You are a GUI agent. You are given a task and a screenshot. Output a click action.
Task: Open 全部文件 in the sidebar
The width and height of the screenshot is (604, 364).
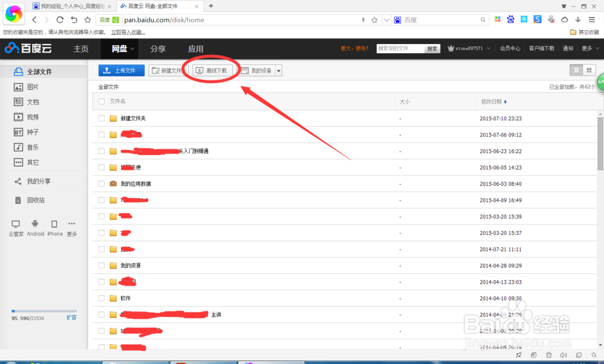click(44, 72)
